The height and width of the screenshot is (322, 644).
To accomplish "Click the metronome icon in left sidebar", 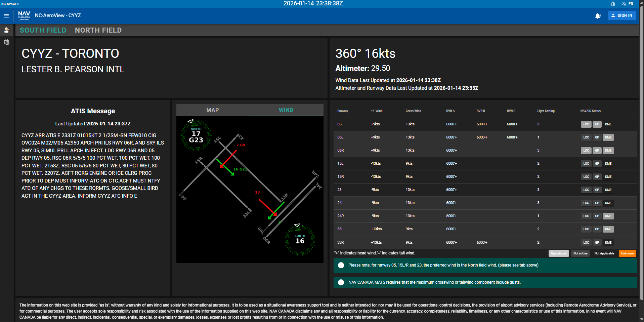I will point(6,30).
